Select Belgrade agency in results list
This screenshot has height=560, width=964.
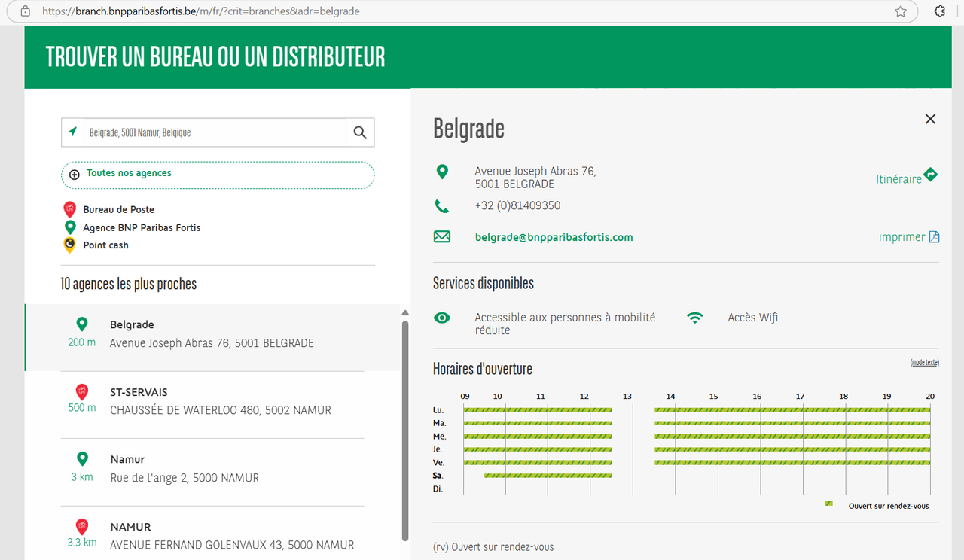pos(212,337)
